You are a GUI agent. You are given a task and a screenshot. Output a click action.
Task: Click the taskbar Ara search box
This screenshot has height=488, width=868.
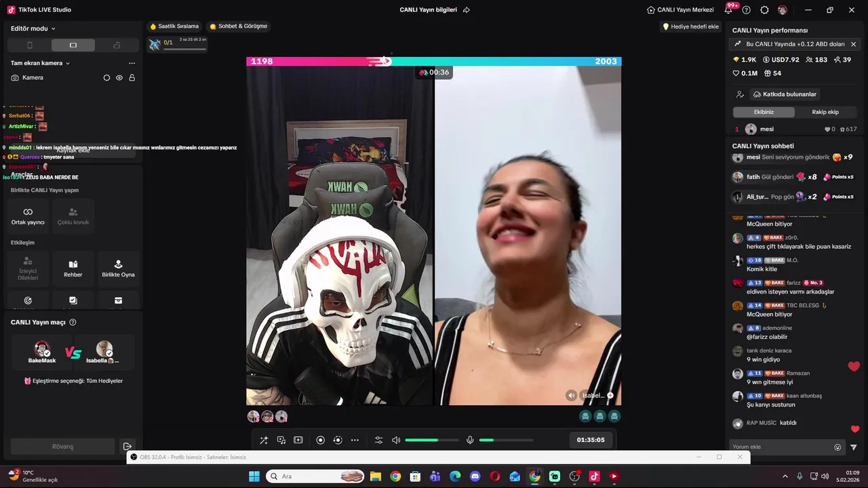(x=315, y=476)
